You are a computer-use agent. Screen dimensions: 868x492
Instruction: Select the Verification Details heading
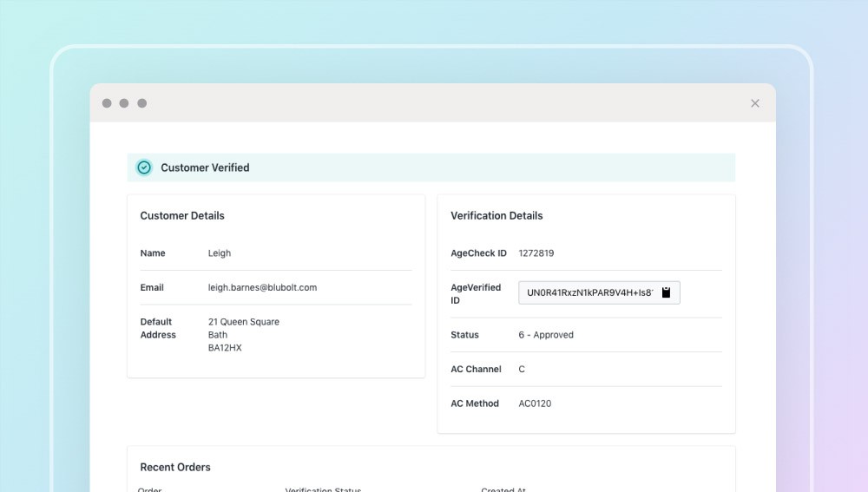[x=496, y=216]
